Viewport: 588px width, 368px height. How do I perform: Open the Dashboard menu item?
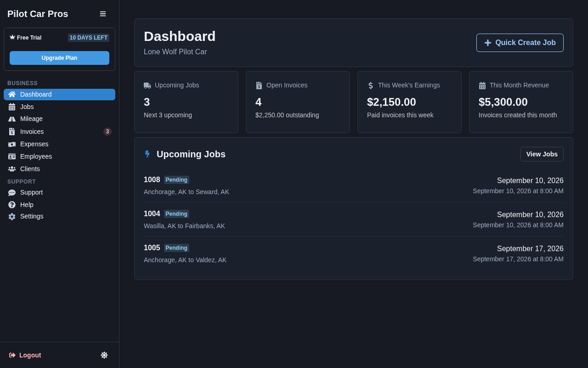pyautogui.click(x=59, y=94)
